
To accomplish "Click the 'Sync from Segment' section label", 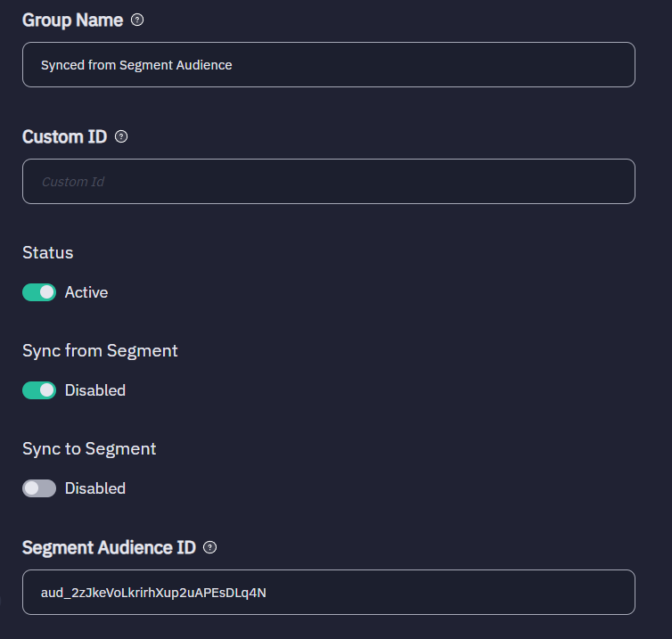I will (100, 350).
